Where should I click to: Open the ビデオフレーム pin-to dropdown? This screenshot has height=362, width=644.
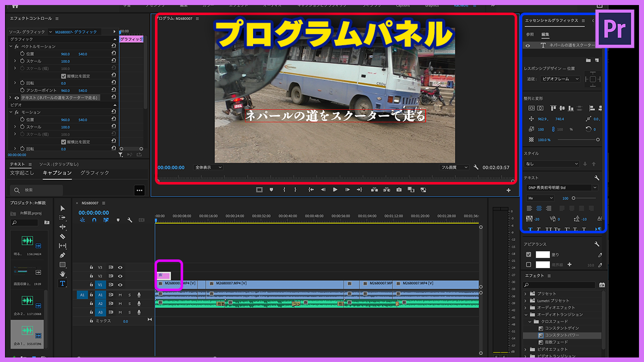click(560, 79)
